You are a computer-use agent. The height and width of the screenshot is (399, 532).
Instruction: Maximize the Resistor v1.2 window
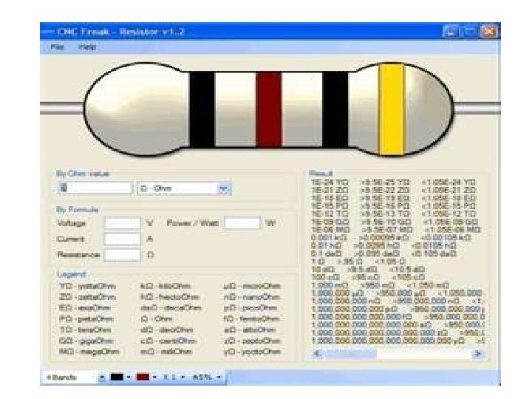pyautogui.click(x=470, y=32)
